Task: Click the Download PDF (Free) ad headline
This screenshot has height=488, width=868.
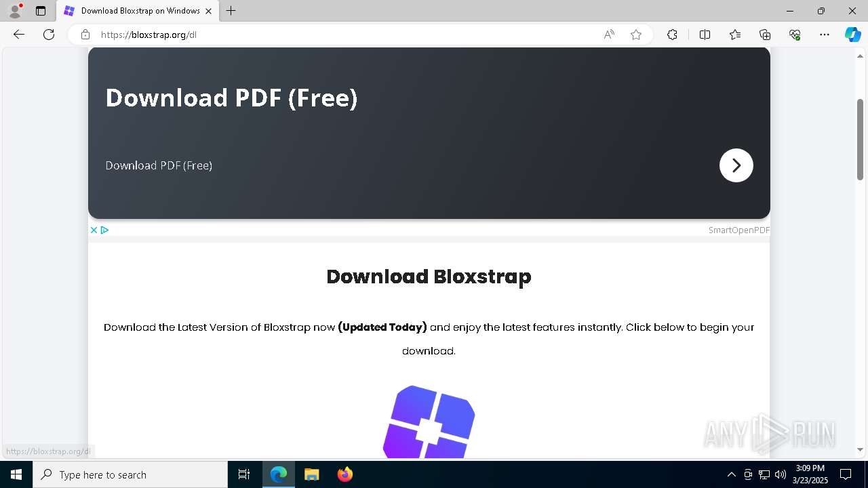Action: coord(231,98)
